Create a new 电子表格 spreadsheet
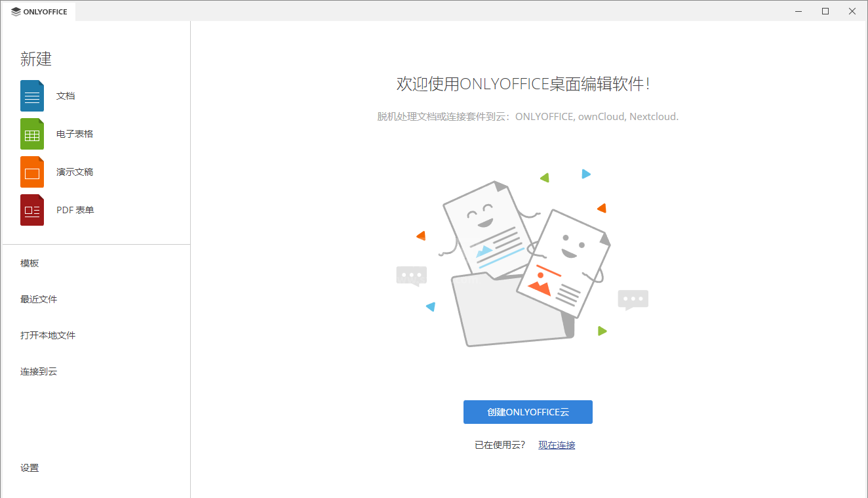This screenshot has height=498, width=868. [x=75, y=134]
